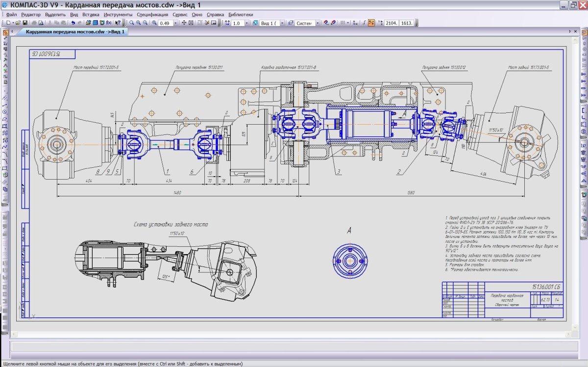This screenshot has width=588, height=367.
Task: Toggle the highlighted rounding mode button
Action: [371, 23]
